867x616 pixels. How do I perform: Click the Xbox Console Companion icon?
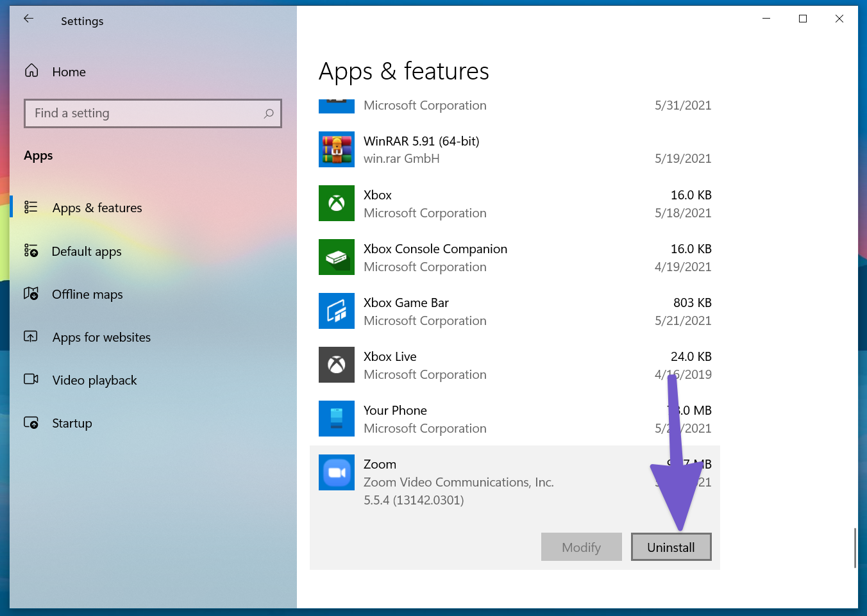(x=337, y=257)
